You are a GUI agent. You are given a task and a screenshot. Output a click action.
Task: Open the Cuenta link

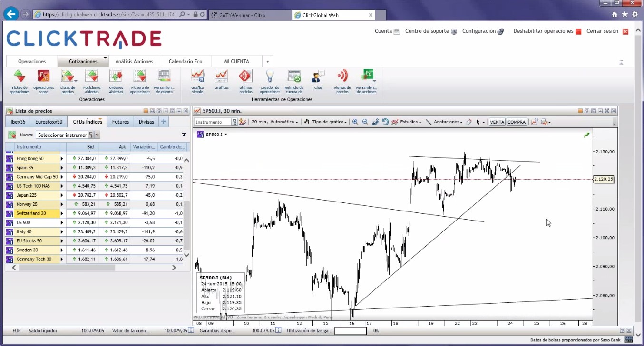[387, 31]
